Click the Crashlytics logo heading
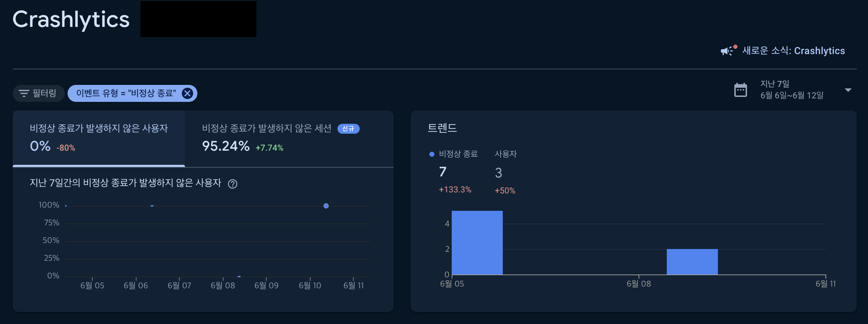 70,19
